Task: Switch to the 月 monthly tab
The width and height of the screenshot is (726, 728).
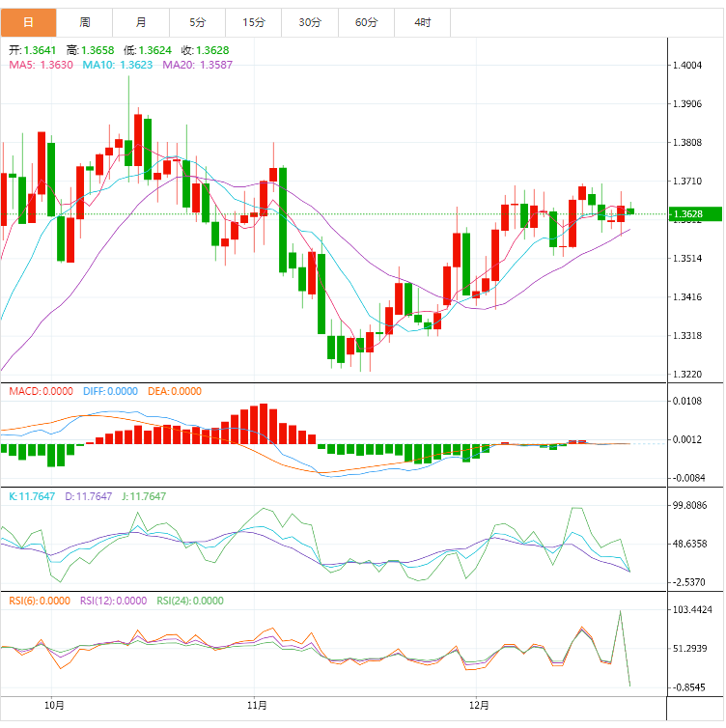Action: (x=141, y=22)
